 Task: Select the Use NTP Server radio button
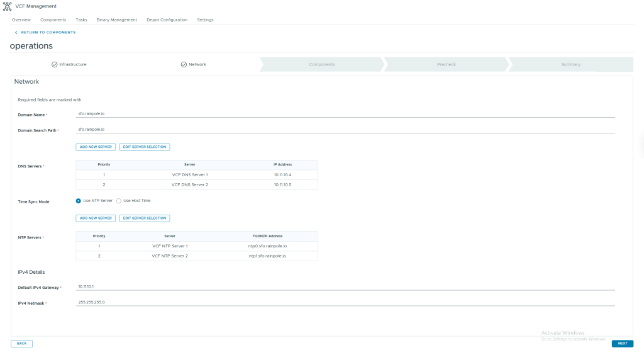79,201
